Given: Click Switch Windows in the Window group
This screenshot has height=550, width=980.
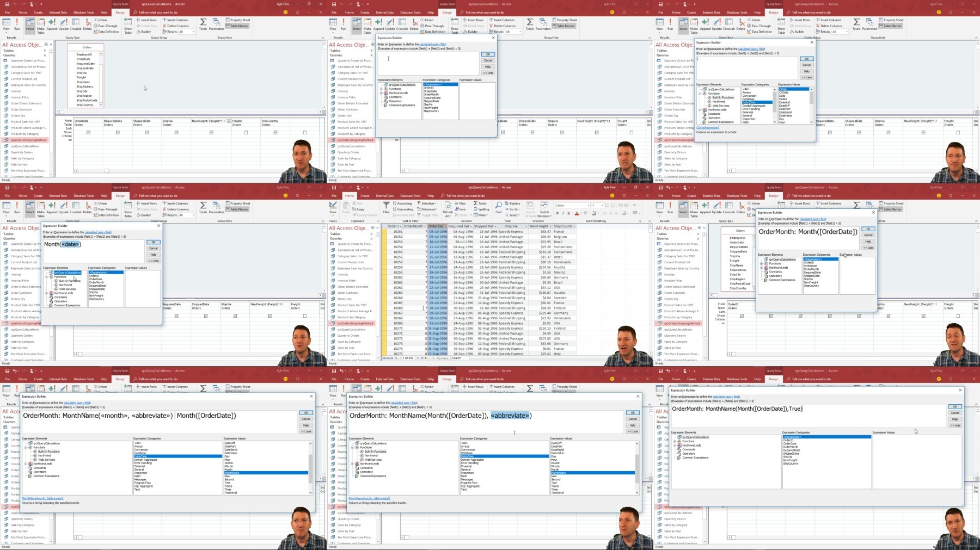Looking at the screenshot, I should click(544, 208).
